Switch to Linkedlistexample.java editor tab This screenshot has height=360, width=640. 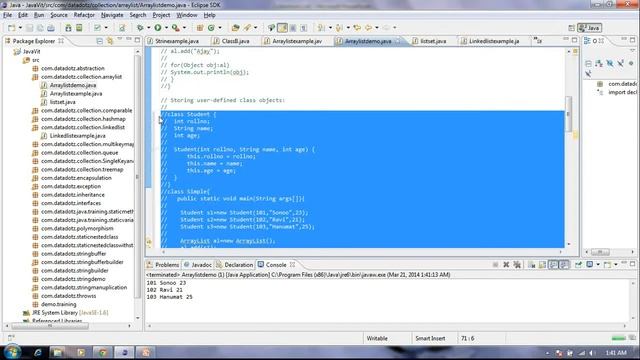pos(490,41)
